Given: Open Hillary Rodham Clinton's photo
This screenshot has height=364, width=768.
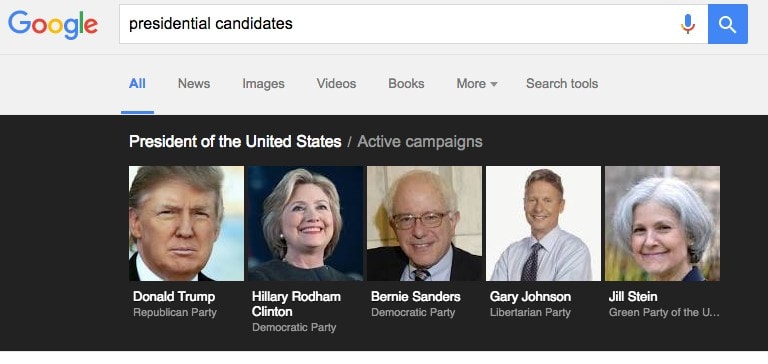Looking at the screenshot, I should point(305,223).
